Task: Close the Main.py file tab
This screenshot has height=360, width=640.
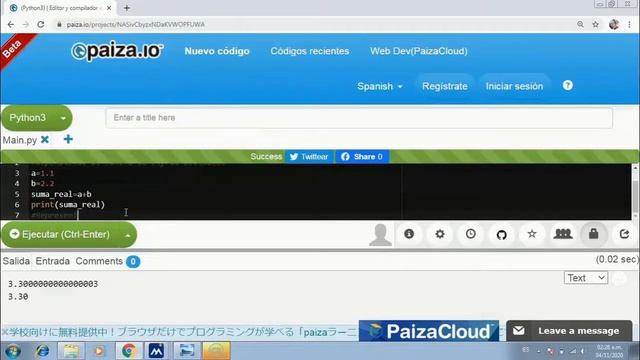Action: coord(45,140)
